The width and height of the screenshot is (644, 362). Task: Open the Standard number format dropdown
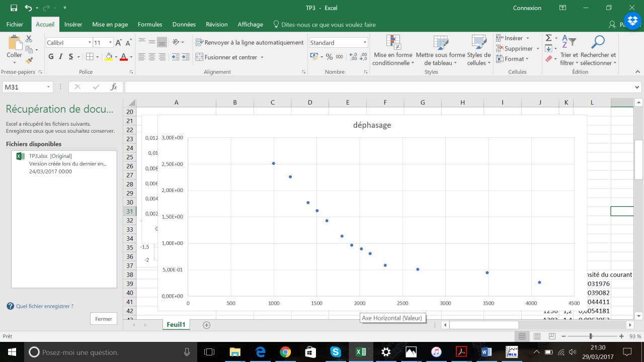(x=365, y=43)
